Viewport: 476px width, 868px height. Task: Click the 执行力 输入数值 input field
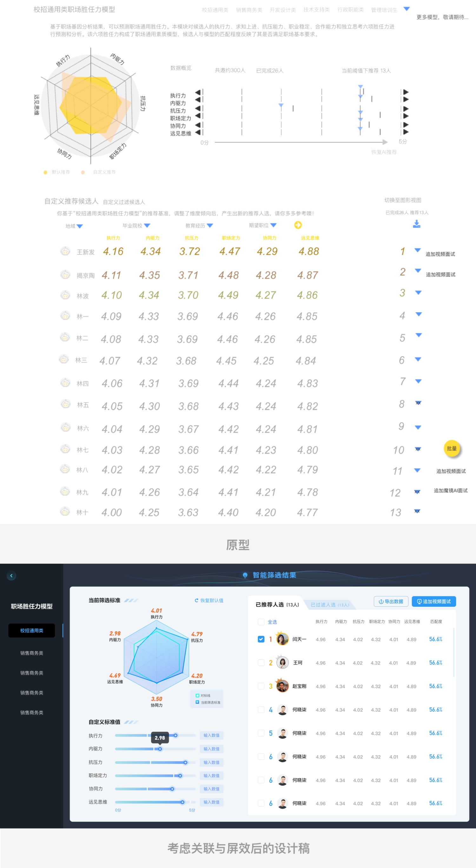click(x=211, y=735)
